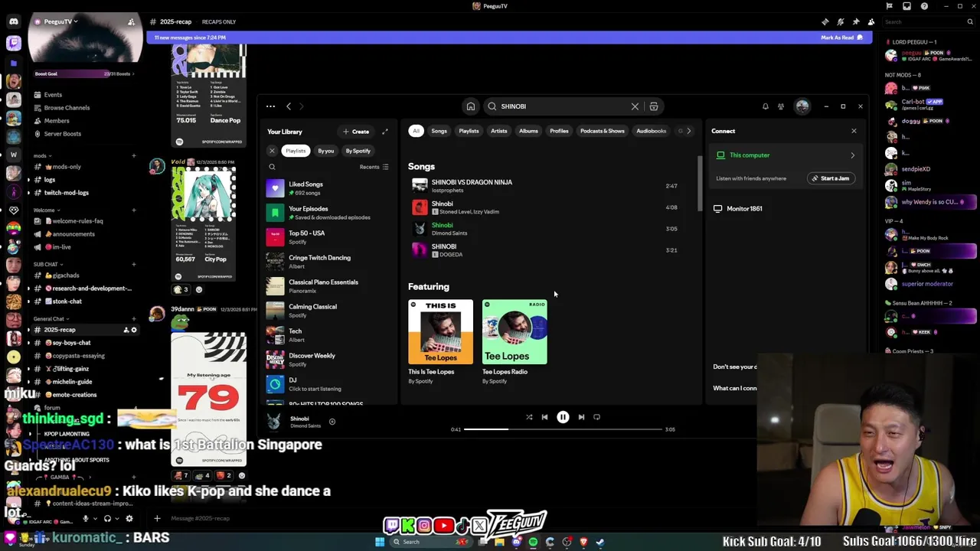The width and height of the screenshot is (980, 551).
Task: Open the Boost Goal progress bar
Action: pyautogui.click(x=84, y=73)
